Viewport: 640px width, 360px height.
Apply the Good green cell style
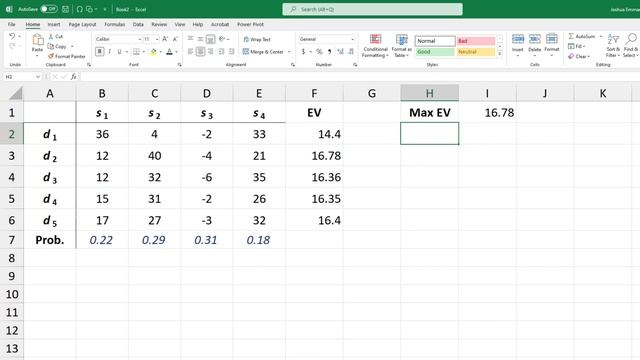pyautogui.click(x=435, y=52)
